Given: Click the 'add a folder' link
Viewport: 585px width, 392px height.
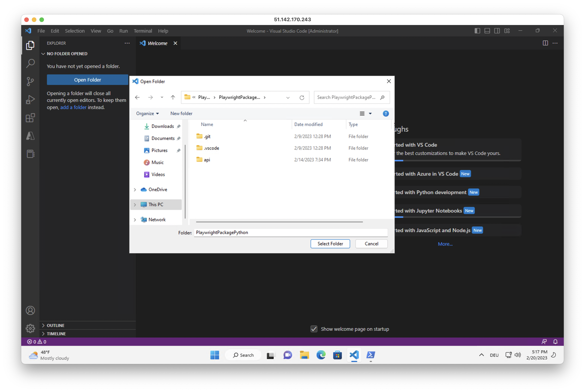Looking at the screenshot, I should click(x=73, y=107).
